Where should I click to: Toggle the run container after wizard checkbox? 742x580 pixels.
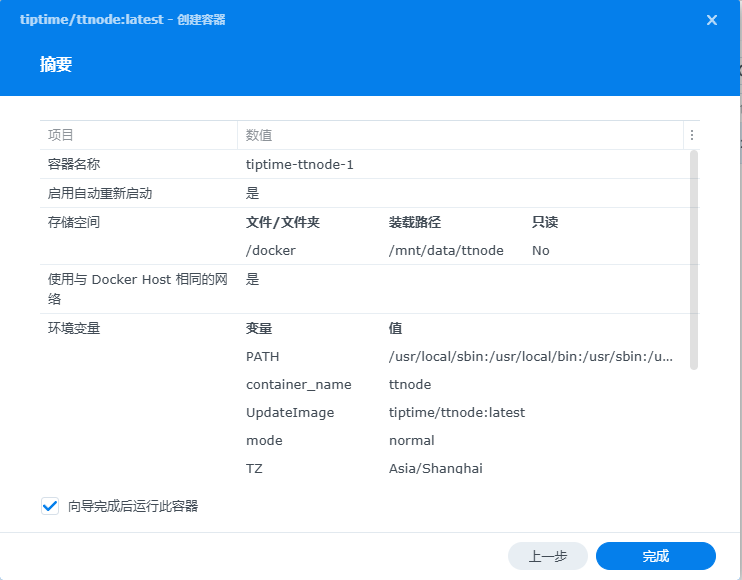point(50,506)
